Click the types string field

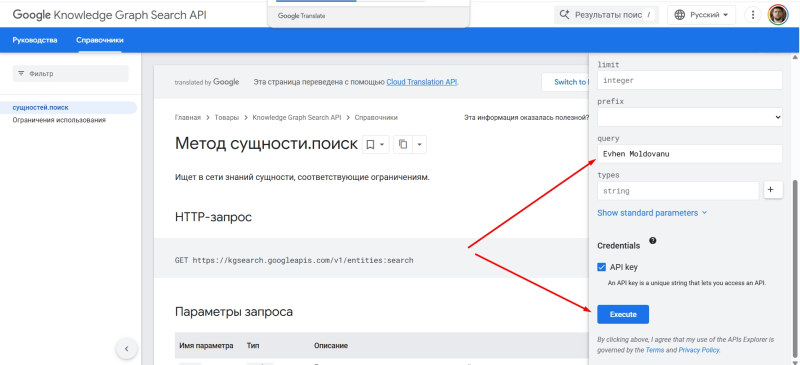[678, 191]
